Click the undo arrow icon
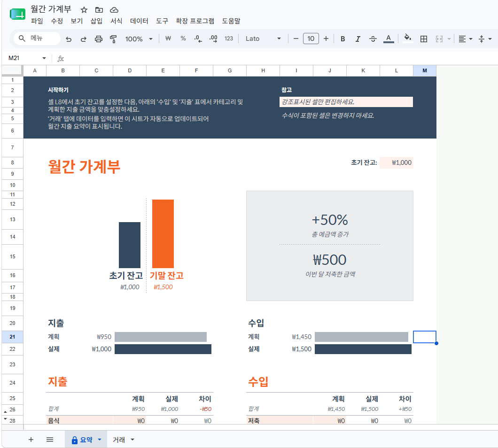498x448 pixels. coord(69,39)
